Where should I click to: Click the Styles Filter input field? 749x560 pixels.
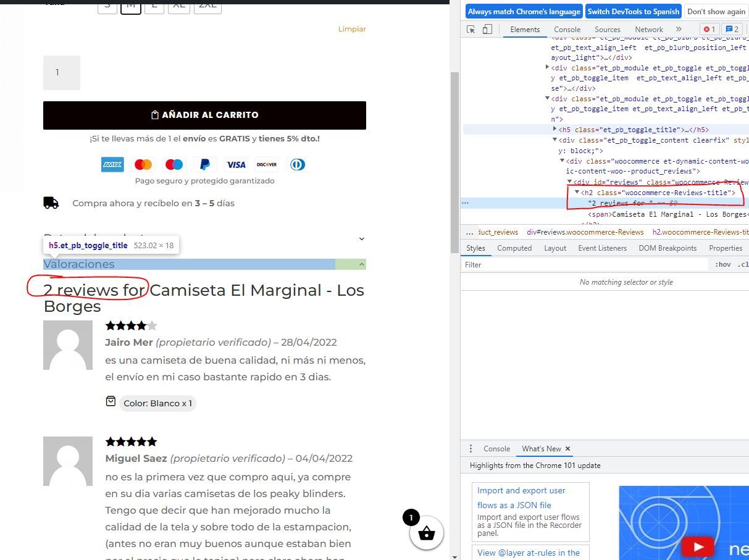point(585,265)
